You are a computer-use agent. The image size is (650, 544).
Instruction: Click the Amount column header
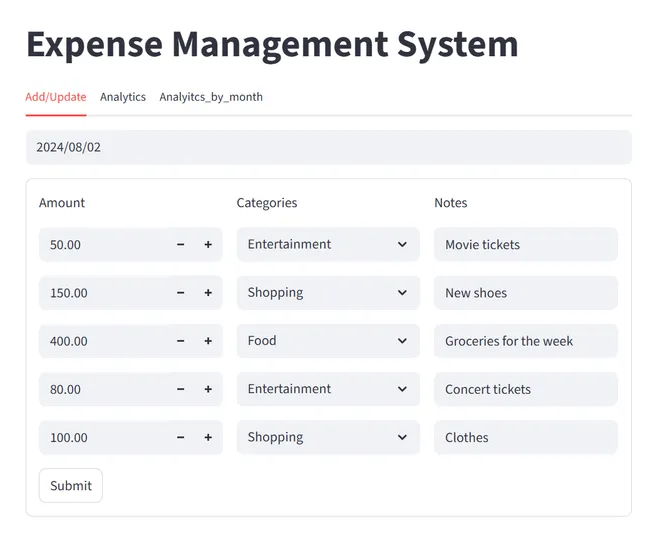[62, 203]
